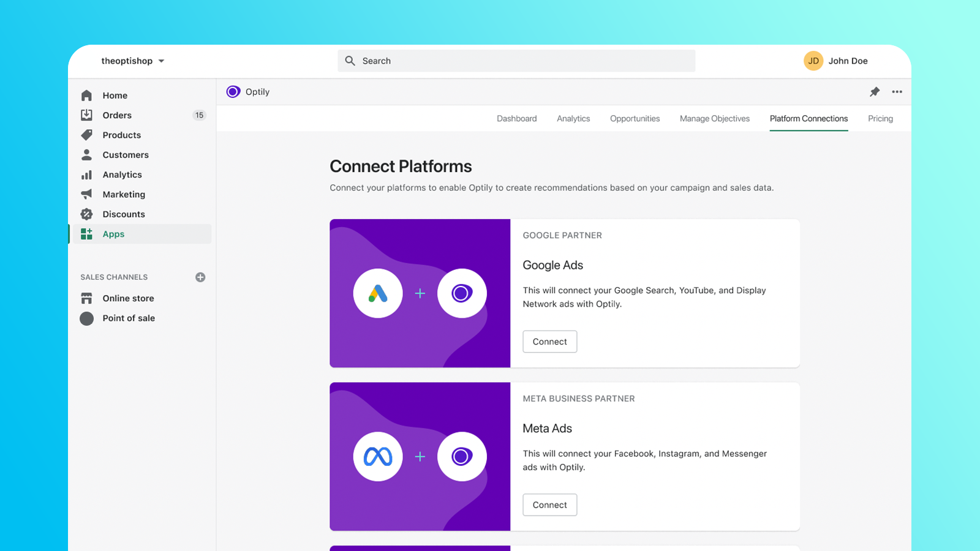Click the Google Ads purple banner image
980x551 pixels.
pyautogui.click(x=420, y=293)
